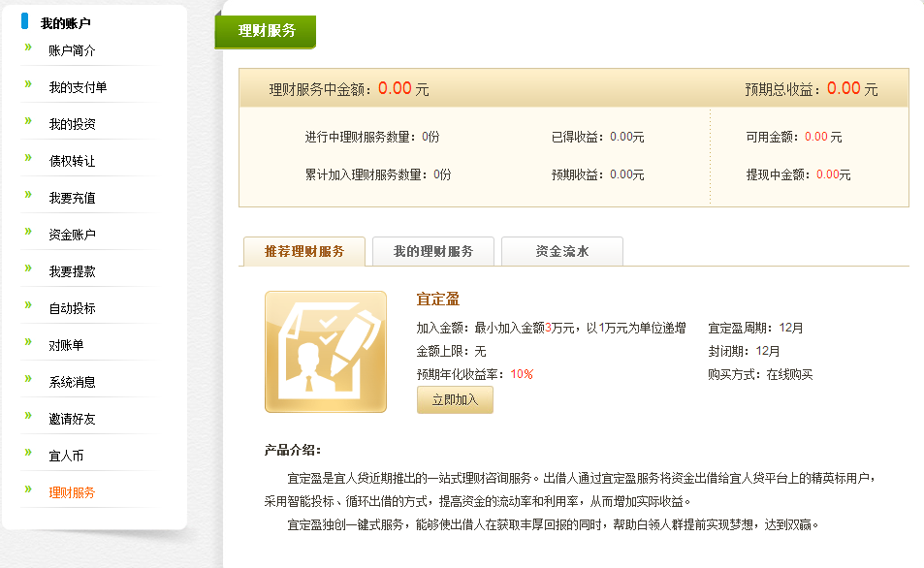
Task: Click the arrow icon beside 理财服务
Action: [28, 489]
